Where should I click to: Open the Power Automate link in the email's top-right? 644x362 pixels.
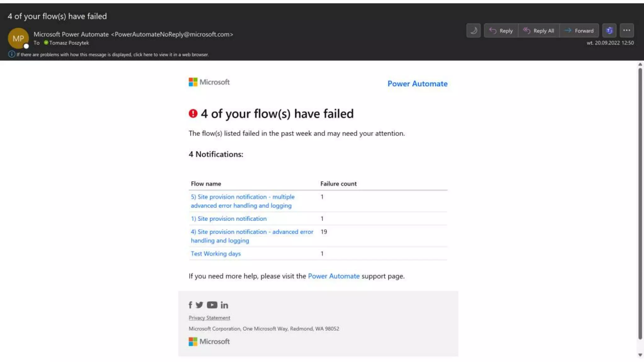[x=417, y=84]
